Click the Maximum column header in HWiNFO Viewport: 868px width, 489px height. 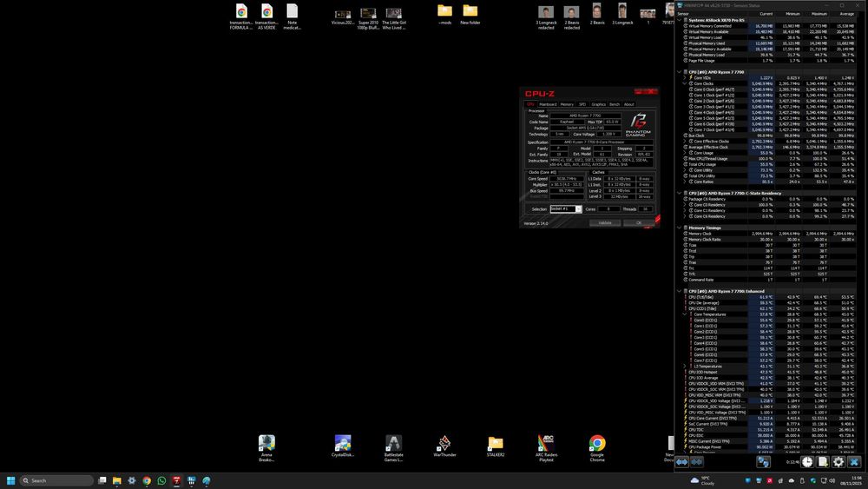[815, 13]
